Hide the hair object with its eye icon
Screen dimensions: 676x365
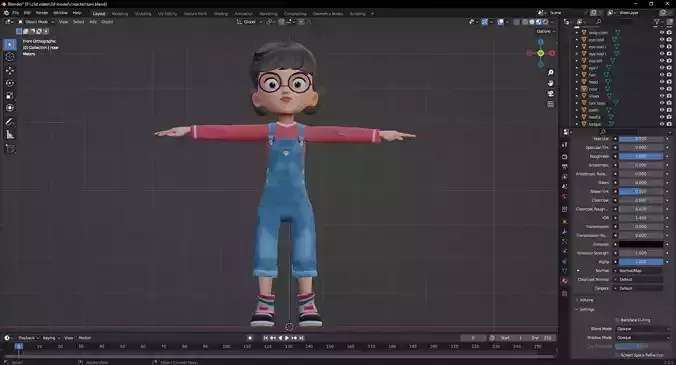[662, 75]
